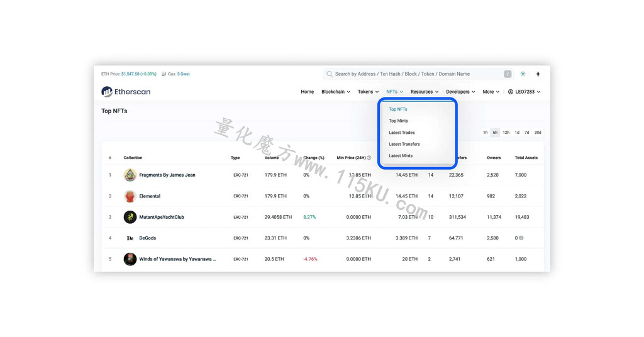Click the 311,534 transfers value

coord(458,217)
